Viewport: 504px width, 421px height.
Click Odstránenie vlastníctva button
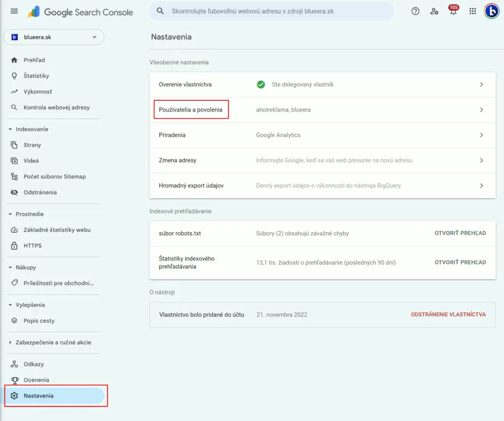click(448, 314)
